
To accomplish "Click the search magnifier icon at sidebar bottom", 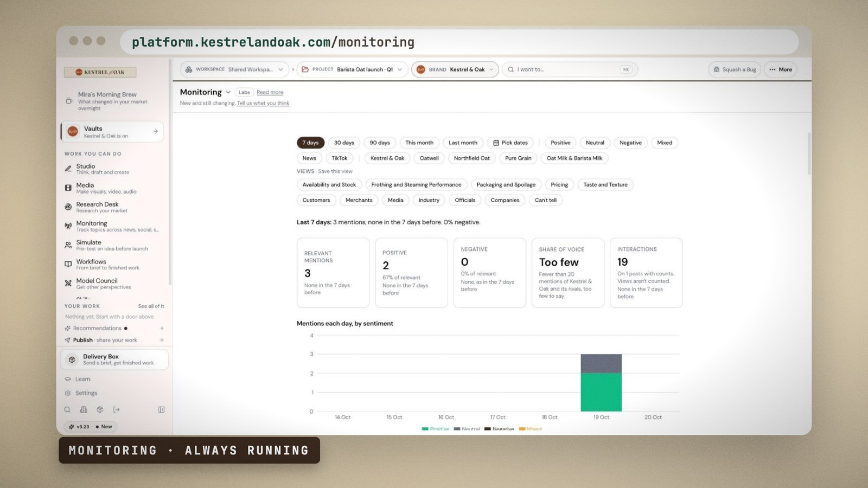I will point(67,409).
